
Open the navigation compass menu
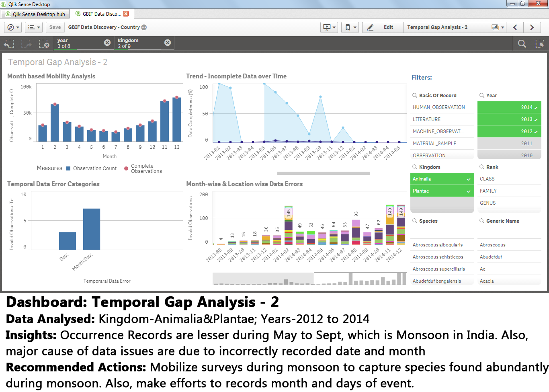tap(13, 27)
